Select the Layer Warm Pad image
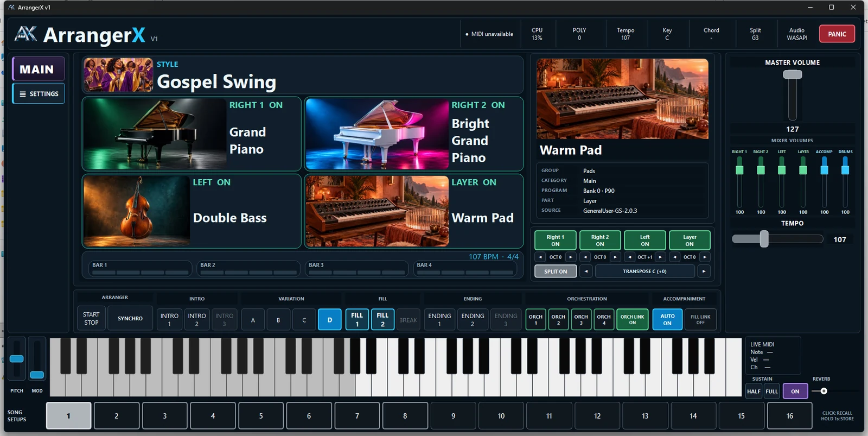 pyautogui.click(x=377, y=211)
